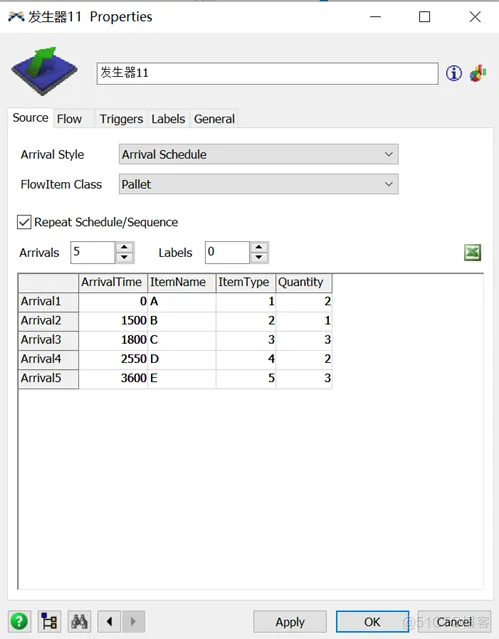
Task: Decrease the Arrivals count stepper
Action: [x=125, y=258]
